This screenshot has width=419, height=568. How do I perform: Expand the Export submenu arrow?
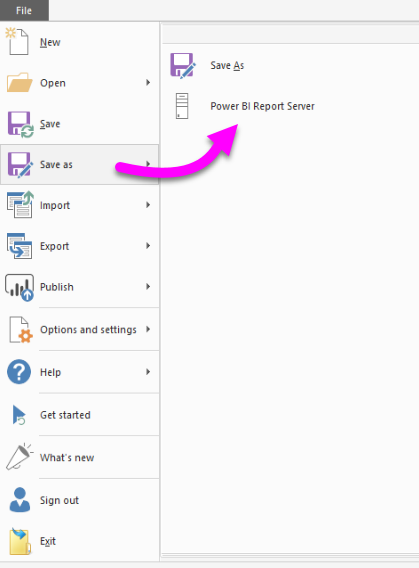click(x=148, y=246)
